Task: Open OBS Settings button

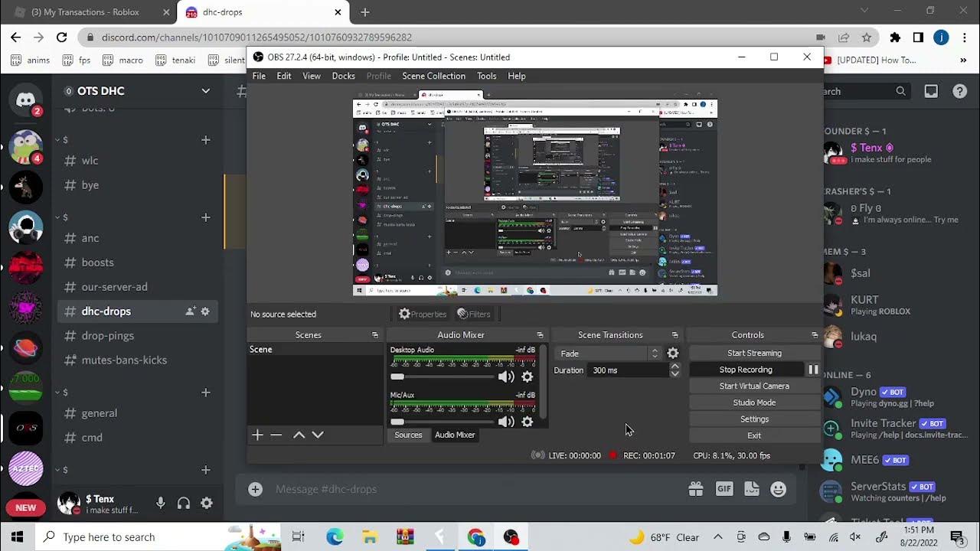Action: coord(754,419)
